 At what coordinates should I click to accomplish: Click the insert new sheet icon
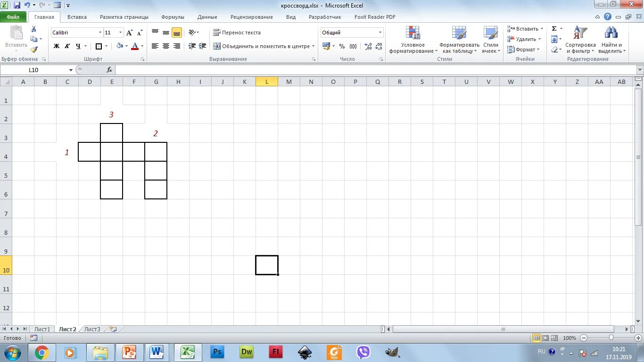113,329
